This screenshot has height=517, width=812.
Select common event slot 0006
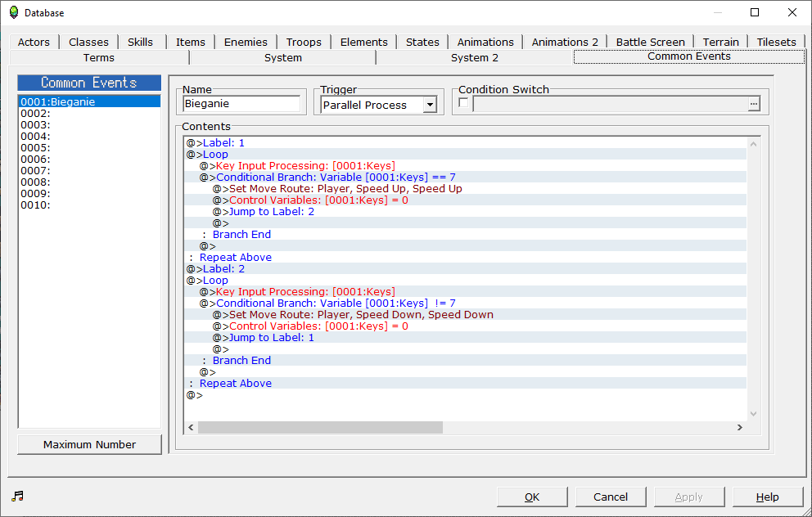[x=89, y=159]
